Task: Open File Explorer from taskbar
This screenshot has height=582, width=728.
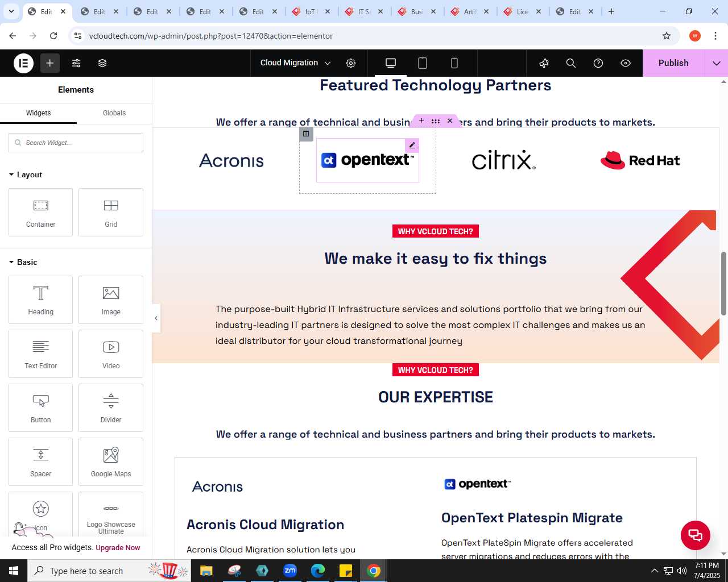Action: click(x=206, y=571)
